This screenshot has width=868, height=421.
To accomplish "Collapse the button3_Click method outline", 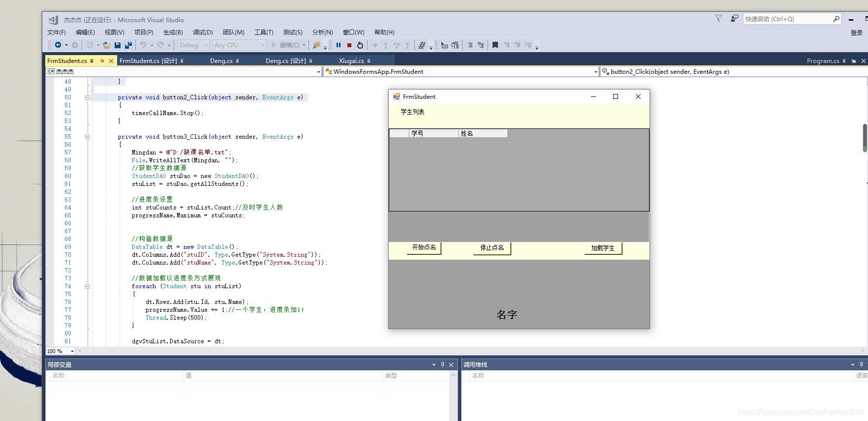I will click(87, 137).
